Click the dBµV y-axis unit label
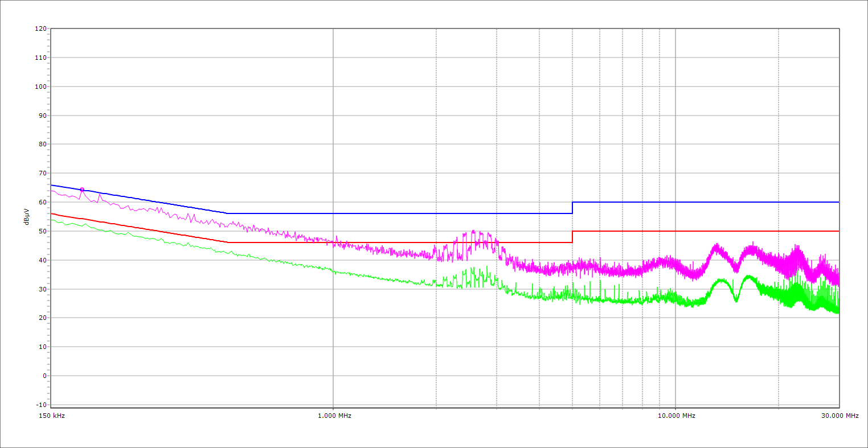This screenshot has height=448, width=868. (x=27, y=216)
